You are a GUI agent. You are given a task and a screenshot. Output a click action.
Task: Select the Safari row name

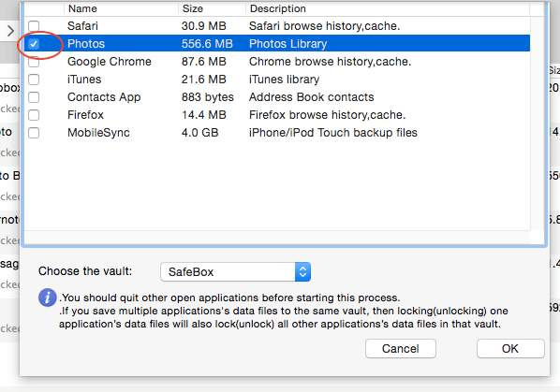tap(82, 25)
